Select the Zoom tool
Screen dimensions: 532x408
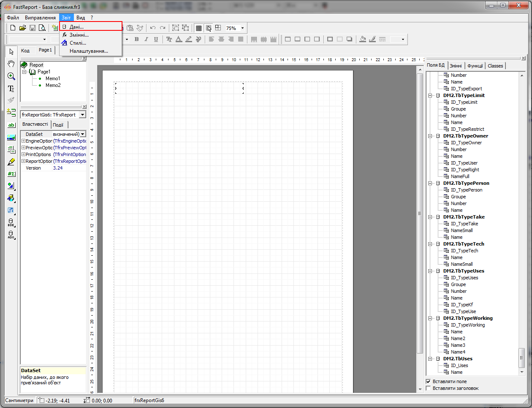(x=11, y=76)
